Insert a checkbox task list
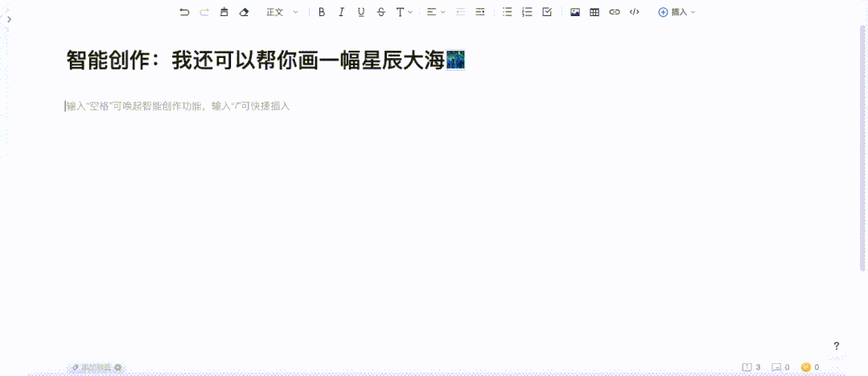 (x=547, y=12)
